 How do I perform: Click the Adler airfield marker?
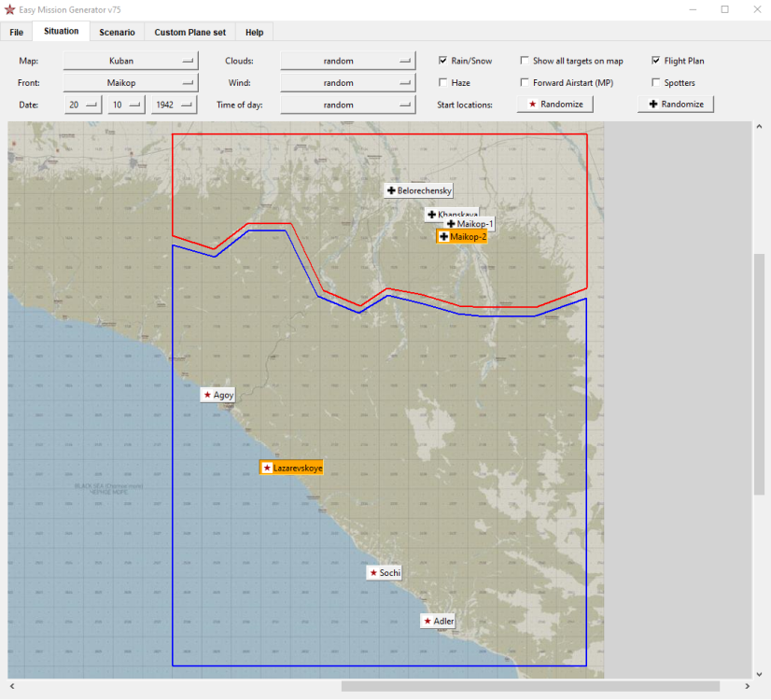coord(439,621)
